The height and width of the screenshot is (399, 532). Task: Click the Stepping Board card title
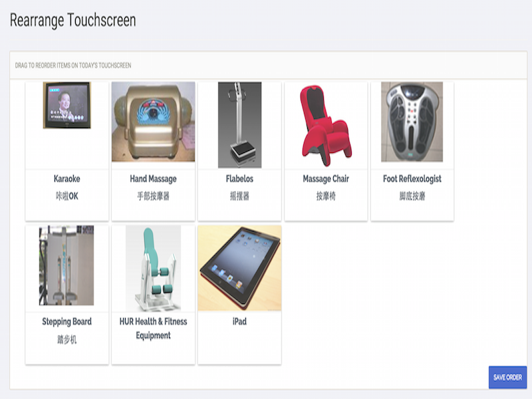pos(67,322)
